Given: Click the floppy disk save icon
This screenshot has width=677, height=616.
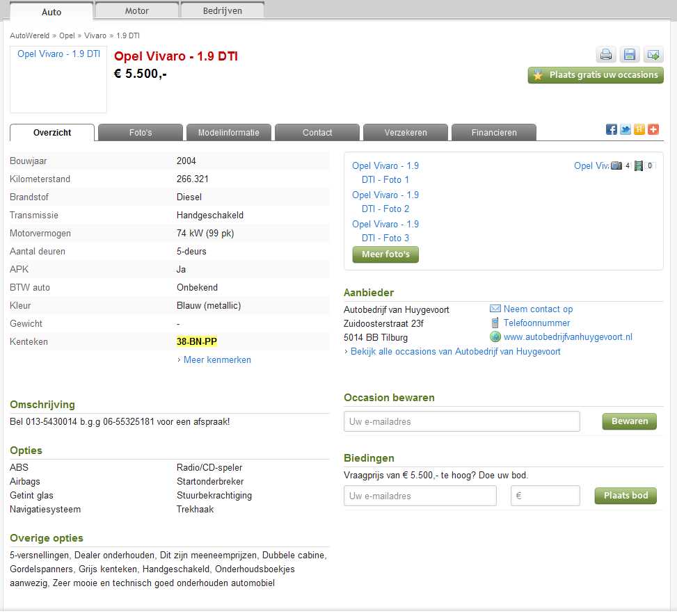Looking at the screenshot, I should pyautogui.click(x=630, y=55).
